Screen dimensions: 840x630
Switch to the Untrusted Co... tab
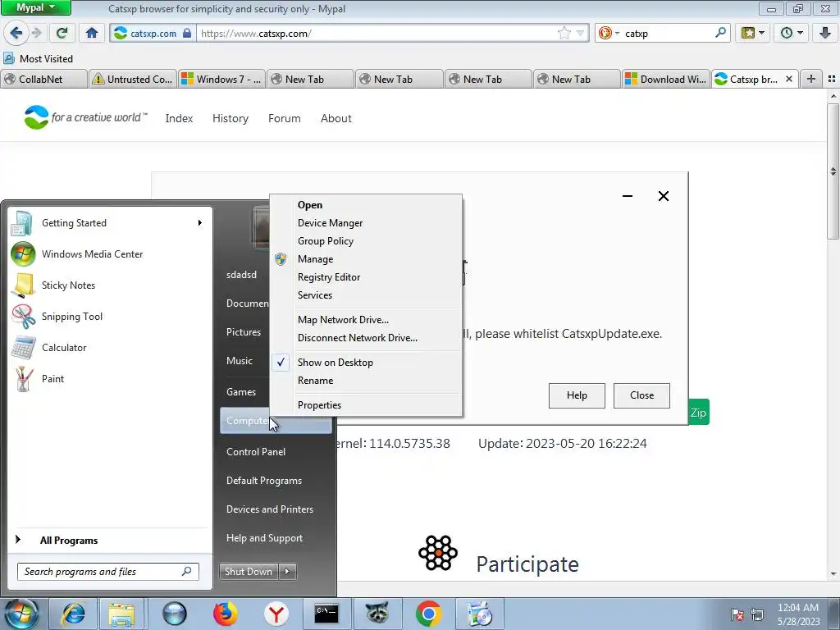point(132,80)
